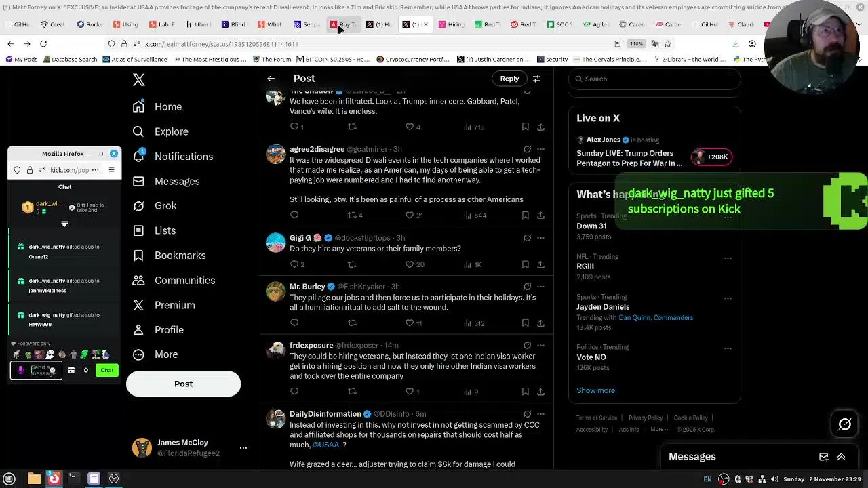Click Grok icon on DailyDisinformation reply

tap(527, 414)
